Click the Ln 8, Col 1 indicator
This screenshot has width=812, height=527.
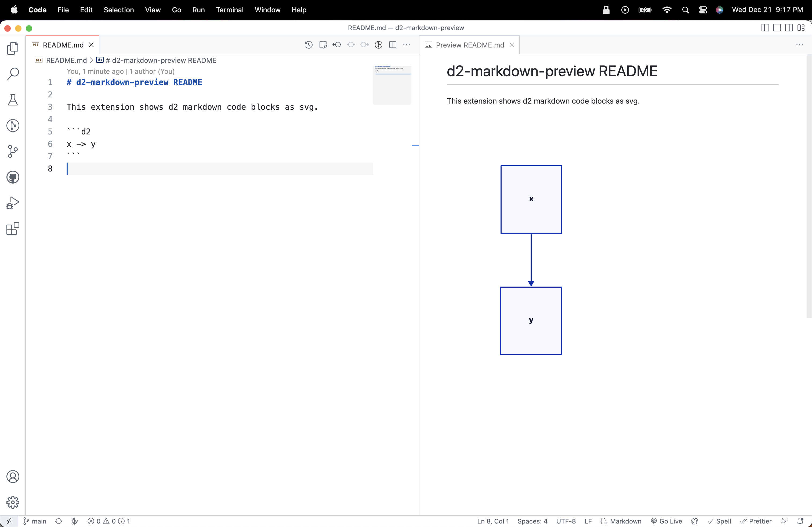[493, 521]
